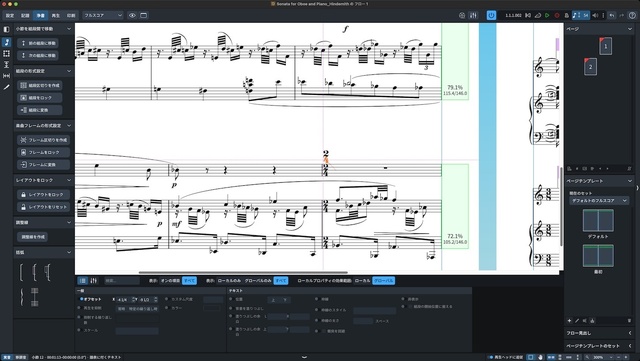Click the speaker volume icon in toolbar
This screenshot has height=361, width=640.
coord(595,16)
